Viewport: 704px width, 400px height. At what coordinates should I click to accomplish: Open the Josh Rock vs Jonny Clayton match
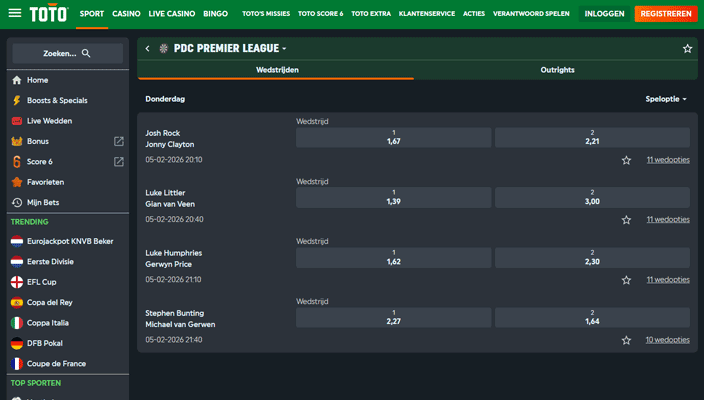pos(170,139)
